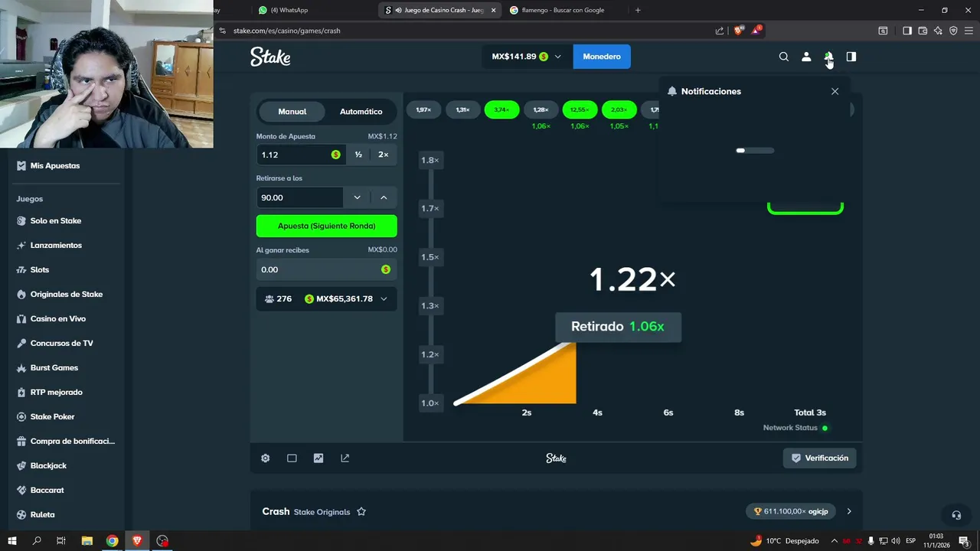Select the 1.31× history result pill

point(462,109)
